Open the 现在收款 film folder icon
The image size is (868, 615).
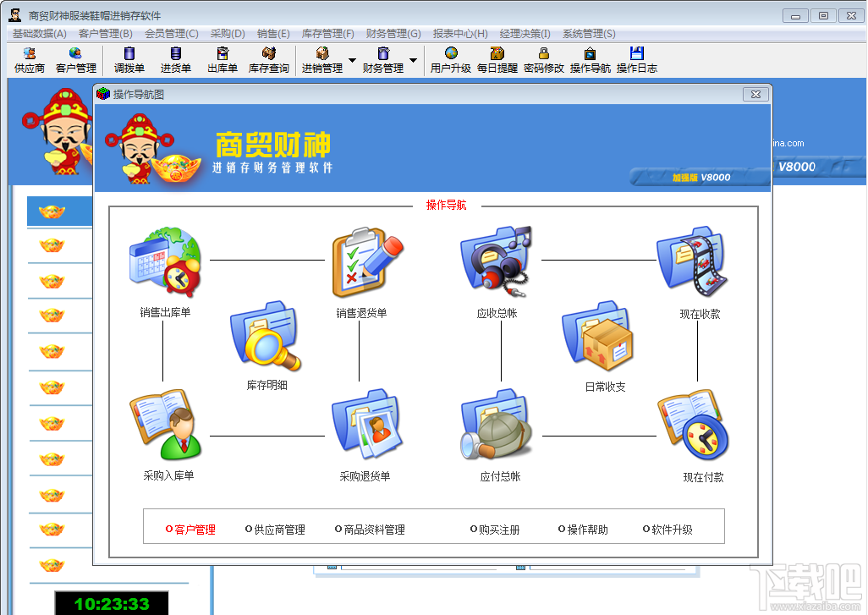click(x=692, y=261)
